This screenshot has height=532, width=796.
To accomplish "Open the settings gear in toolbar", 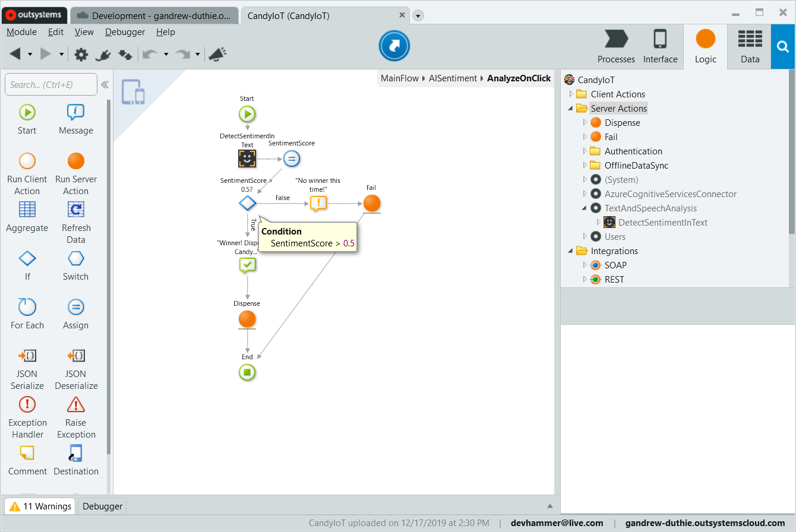I will tap(81, 55).
